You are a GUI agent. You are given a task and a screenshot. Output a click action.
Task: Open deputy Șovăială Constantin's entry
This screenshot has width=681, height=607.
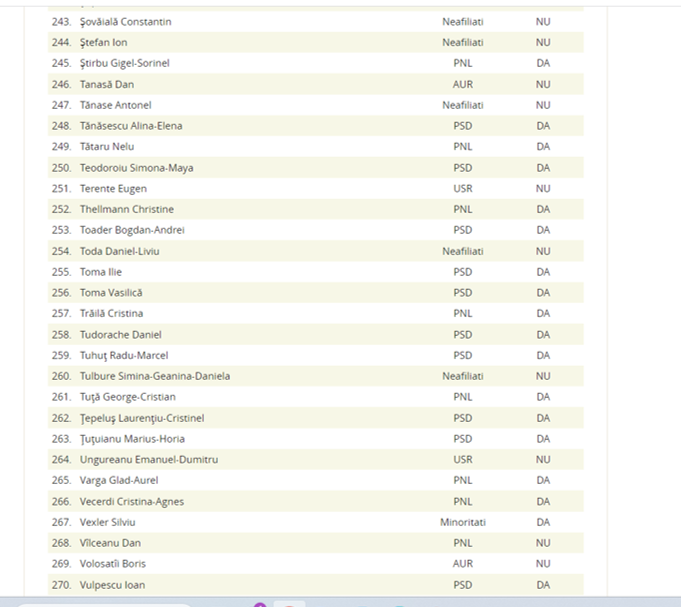(125, 21)
